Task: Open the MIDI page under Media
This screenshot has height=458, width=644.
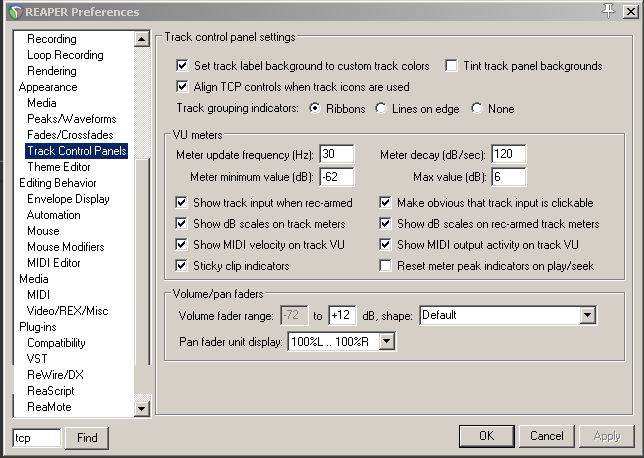Action: [39, 295]
